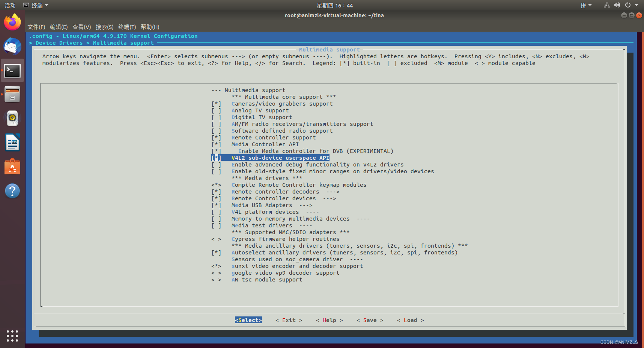Show applications grid at dock bottom
Screen dimensions: 644x348
pyautogui.click(x=12, y=336)
